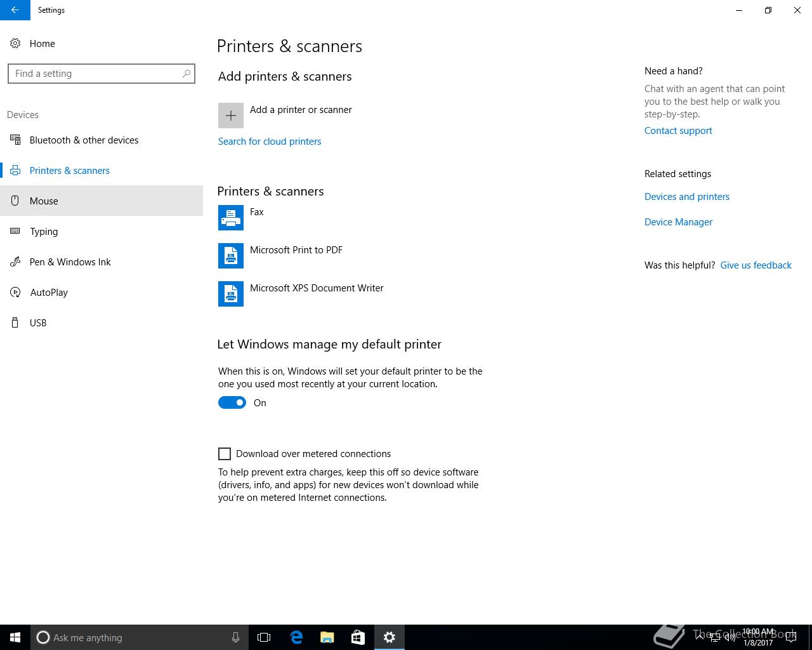Click the Mouse sidebar icon
812x650 pixels.
coord(15,201)
